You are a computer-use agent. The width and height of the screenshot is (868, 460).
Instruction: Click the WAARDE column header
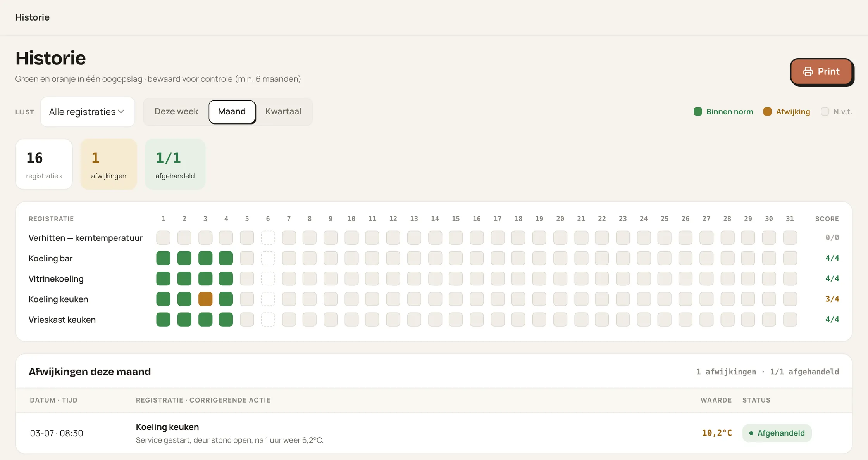coord(716,400)
